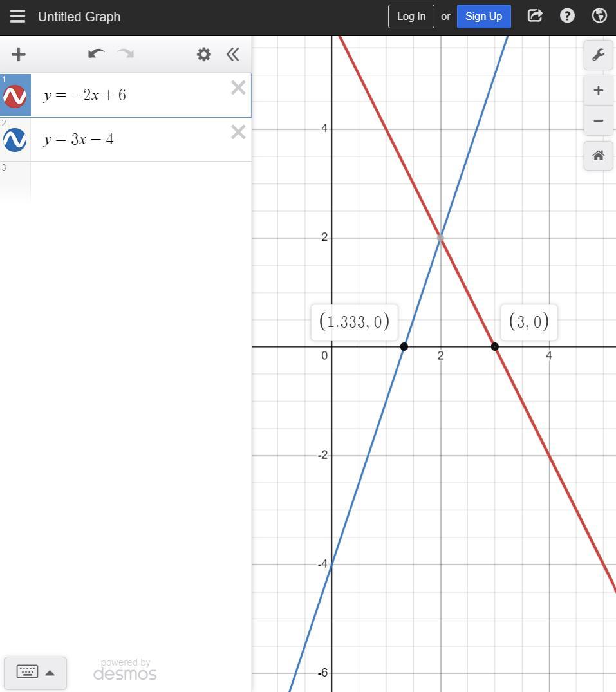Zoom in on the graph
The height and width of the screenshot is (692, 616).
pyautogui.click(x=599, y=91)
